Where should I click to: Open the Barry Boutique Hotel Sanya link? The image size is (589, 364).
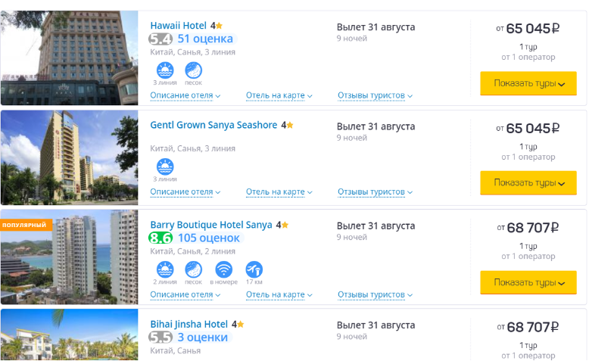click(211, 225)
